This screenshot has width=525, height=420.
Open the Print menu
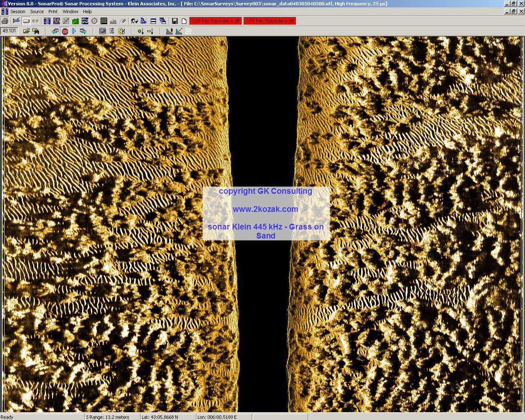(53, 11)
